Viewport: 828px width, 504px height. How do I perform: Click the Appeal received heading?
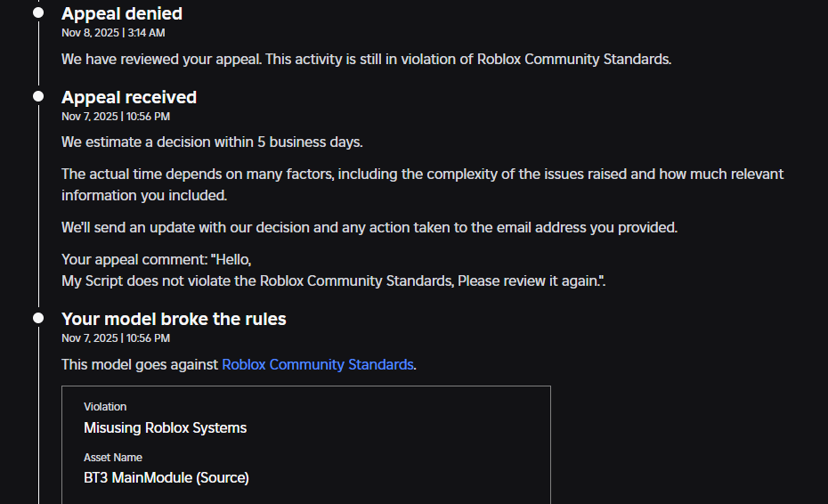point(129,97)
